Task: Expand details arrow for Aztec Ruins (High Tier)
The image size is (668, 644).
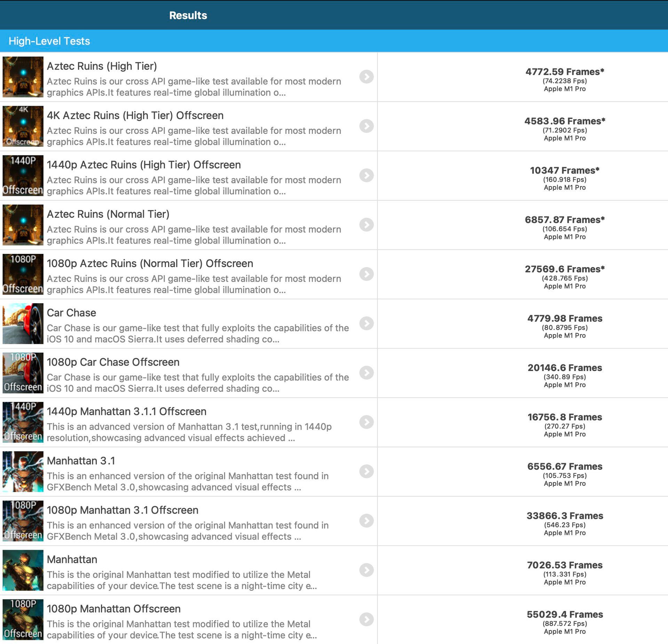Action: [366, 77]
